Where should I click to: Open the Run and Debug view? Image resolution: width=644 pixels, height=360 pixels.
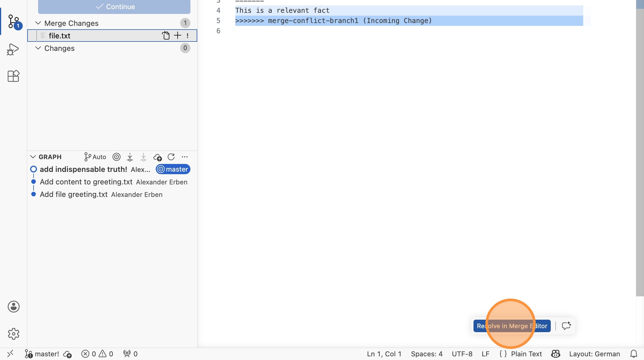pos(13,49)
